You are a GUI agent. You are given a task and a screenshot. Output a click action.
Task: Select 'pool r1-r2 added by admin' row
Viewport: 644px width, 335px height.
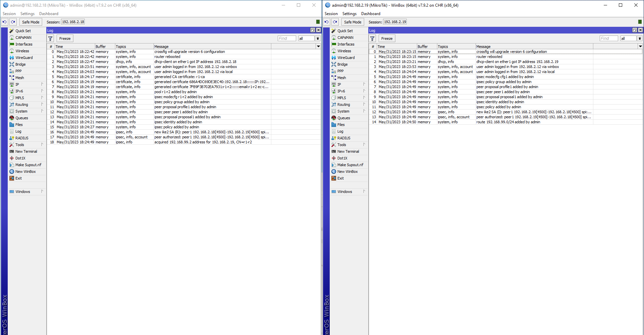tap(183, 92)
